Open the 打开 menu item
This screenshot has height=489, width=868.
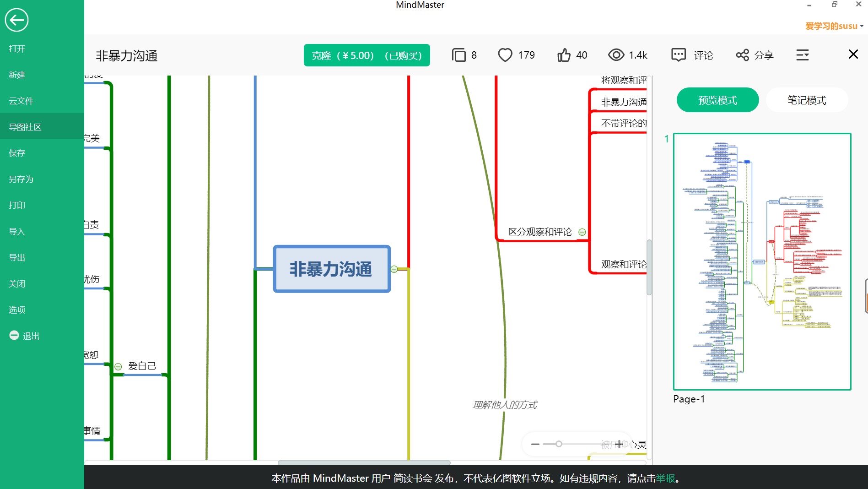17,49
